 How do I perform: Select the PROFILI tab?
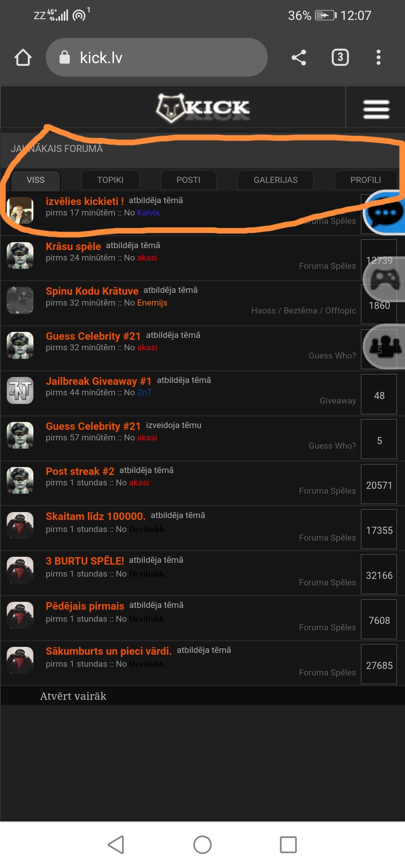tap(366, 180)
